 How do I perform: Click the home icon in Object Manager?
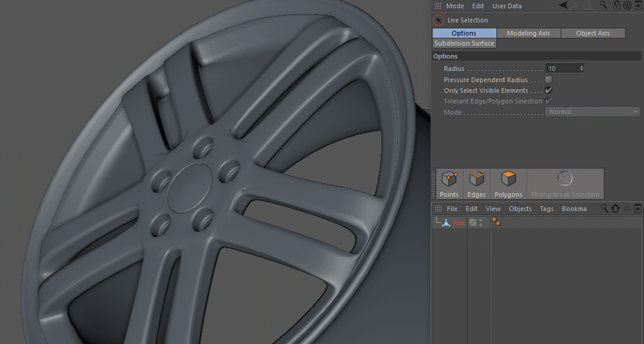(616, 208)
